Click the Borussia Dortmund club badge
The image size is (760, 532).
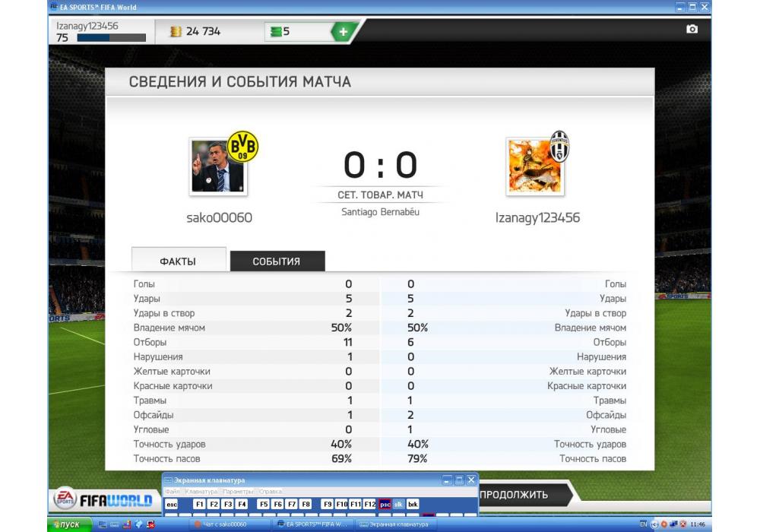point(242,146)
